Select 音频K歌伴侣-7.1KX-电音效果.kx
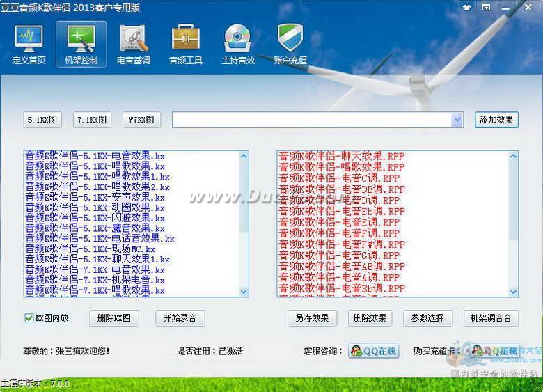The height and width of the screenshot is (392, 543). (95, 269)
